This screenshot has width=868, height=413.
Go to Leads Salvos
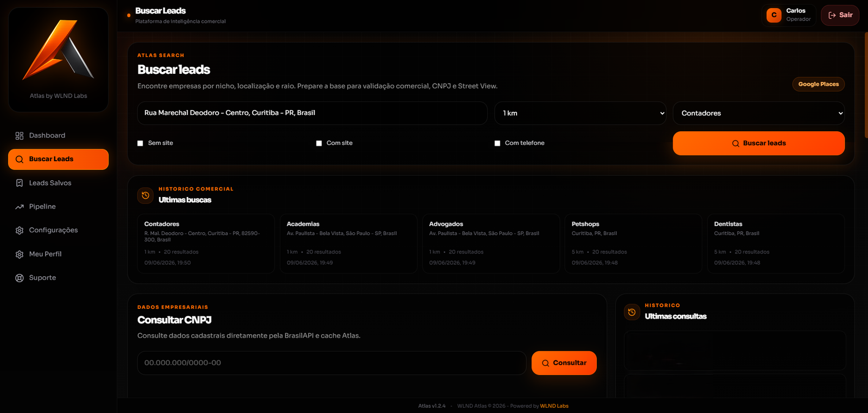click(x=58, y=183)
